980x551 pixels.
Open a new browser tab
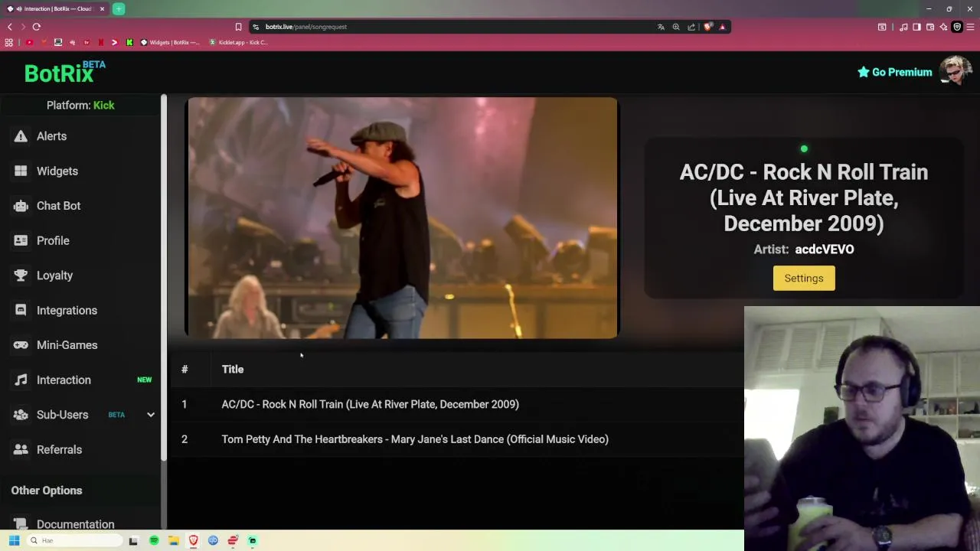[x=119, y=8]
